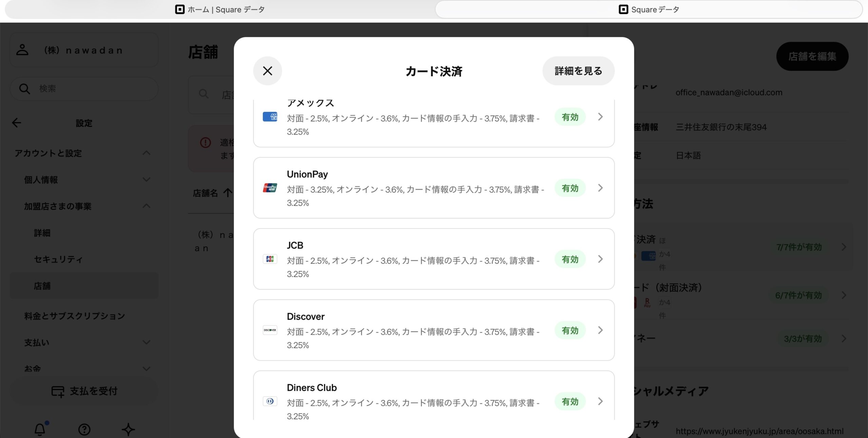Click the 有効 badge on アメックス

(570, 117)
